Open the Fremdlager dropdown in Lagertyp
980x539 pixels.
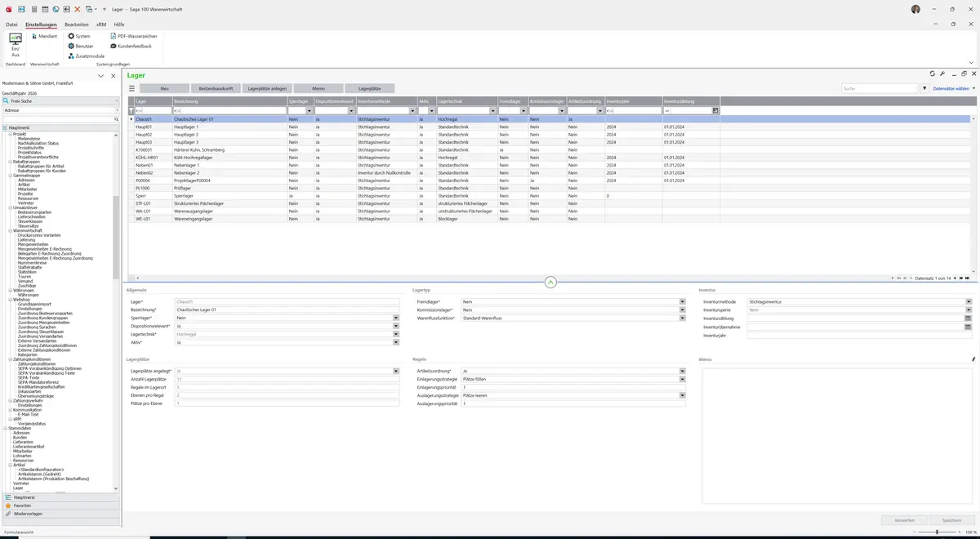(x=682, y=301)
